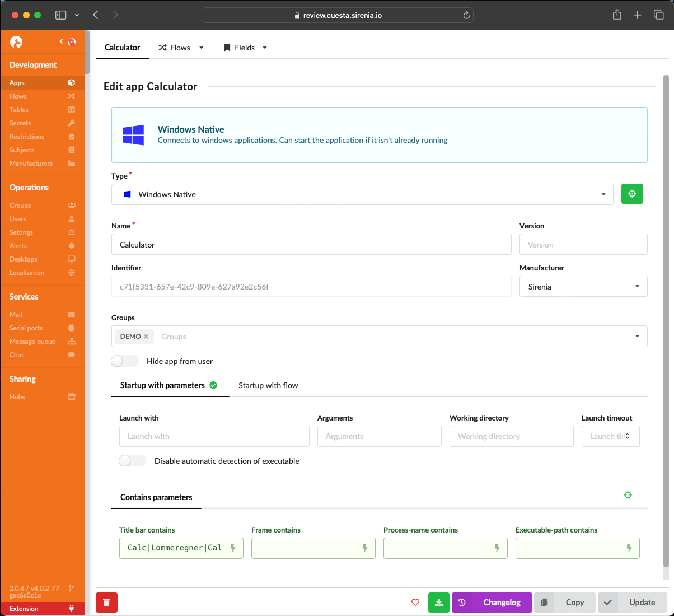Toggle Hide app from user switch
The image size is (674, 616).
125,361
